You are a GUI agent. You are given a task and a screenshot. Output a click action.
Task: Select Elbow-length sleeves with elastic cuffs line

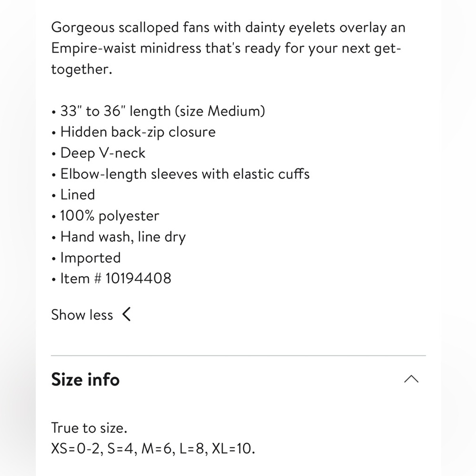185,174
